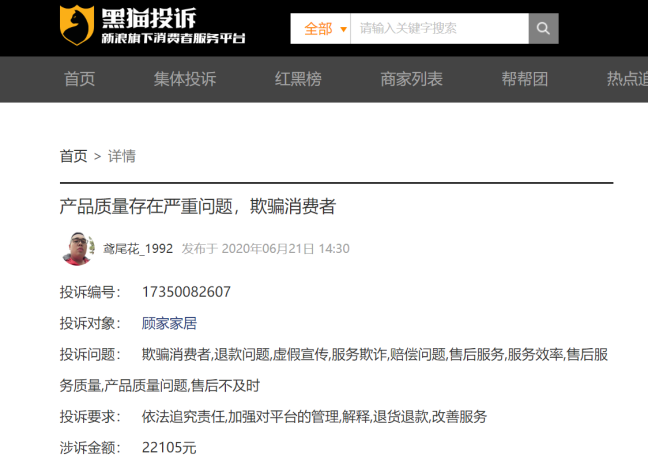This screenshot has width=648, height=461.
Task: Click the complaint title about 产品质量
Action: (197, 207)
